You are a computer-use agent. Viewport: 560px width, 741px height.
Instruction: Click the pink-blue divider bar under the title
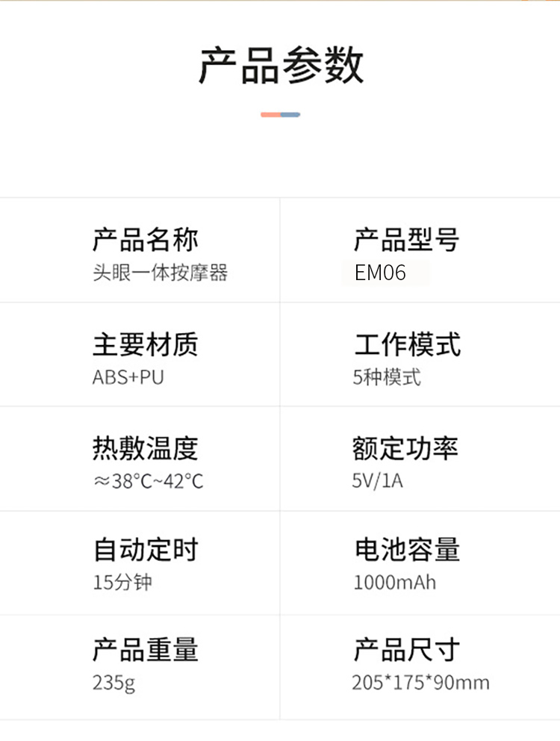click(x=280, y=114)
